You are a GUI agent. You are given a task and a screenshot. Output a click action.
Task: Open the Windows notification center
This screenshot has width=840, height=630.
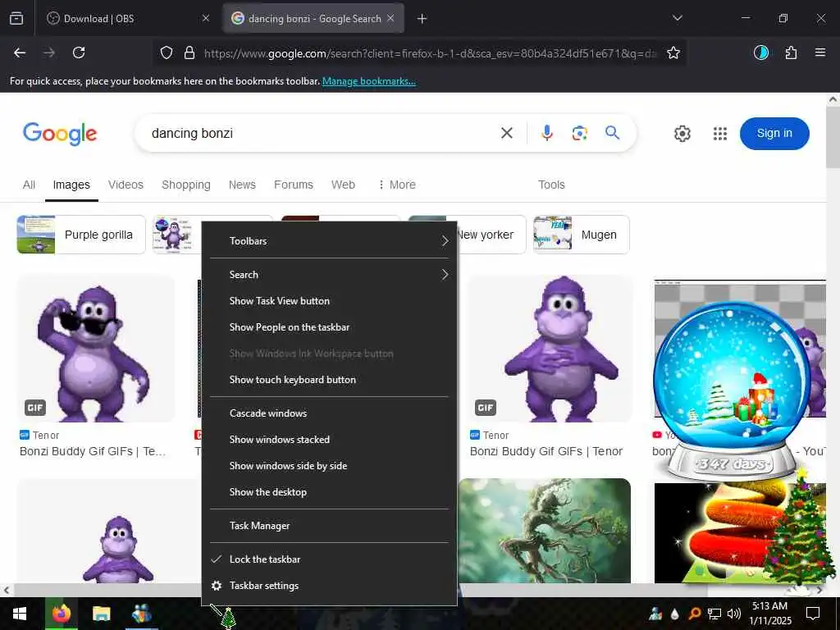tap(813, 614)
